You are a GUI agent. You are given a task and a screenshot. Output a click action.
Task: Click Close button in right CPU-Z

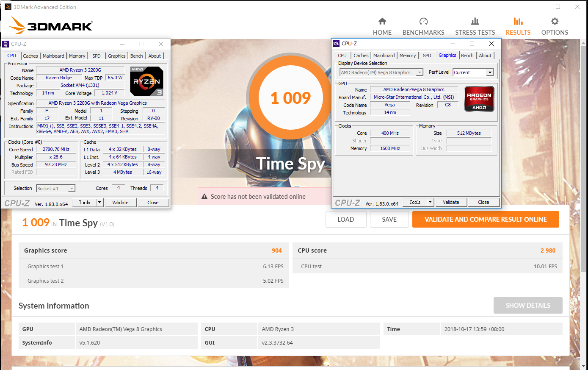pos(483,202)
